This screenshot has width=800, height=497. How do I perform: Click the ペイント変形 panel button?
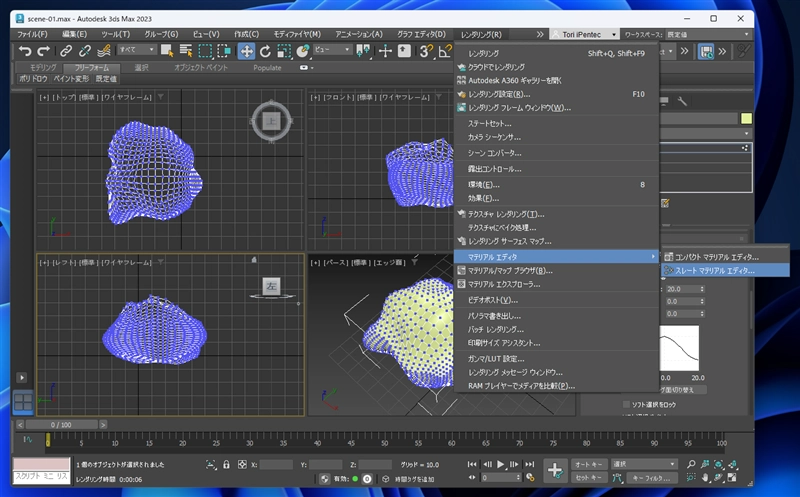pos(71,79)
